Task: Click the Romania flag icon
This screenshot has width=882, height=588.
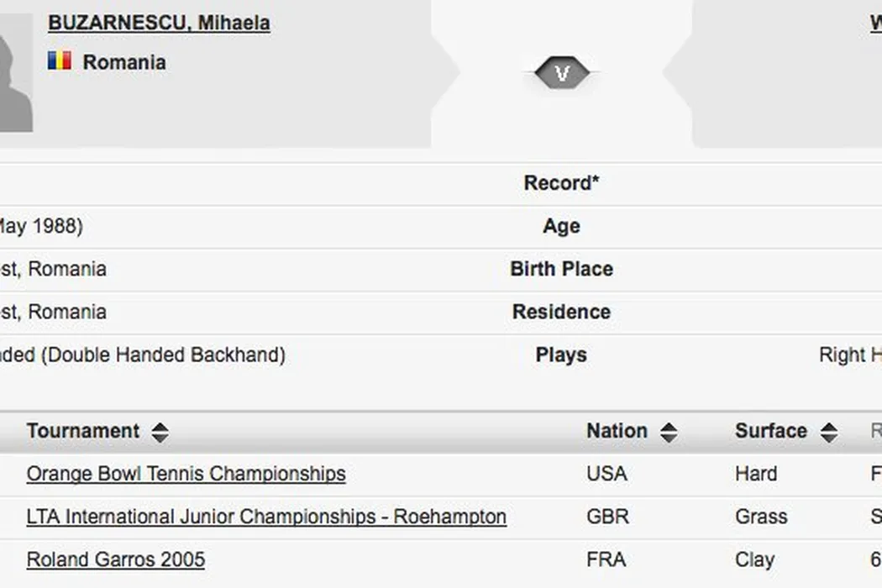Action: pos(59,61)
